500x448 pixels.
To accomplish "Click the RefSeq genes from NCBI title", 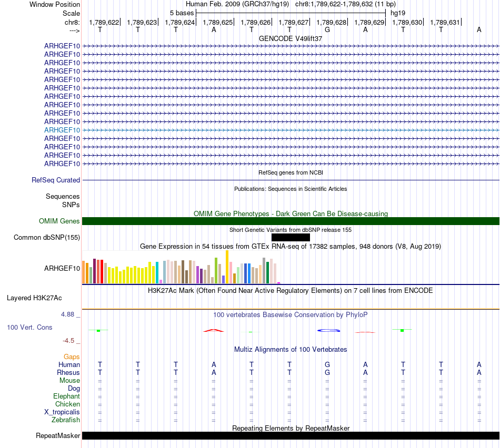I will click(x=291, y=172).
